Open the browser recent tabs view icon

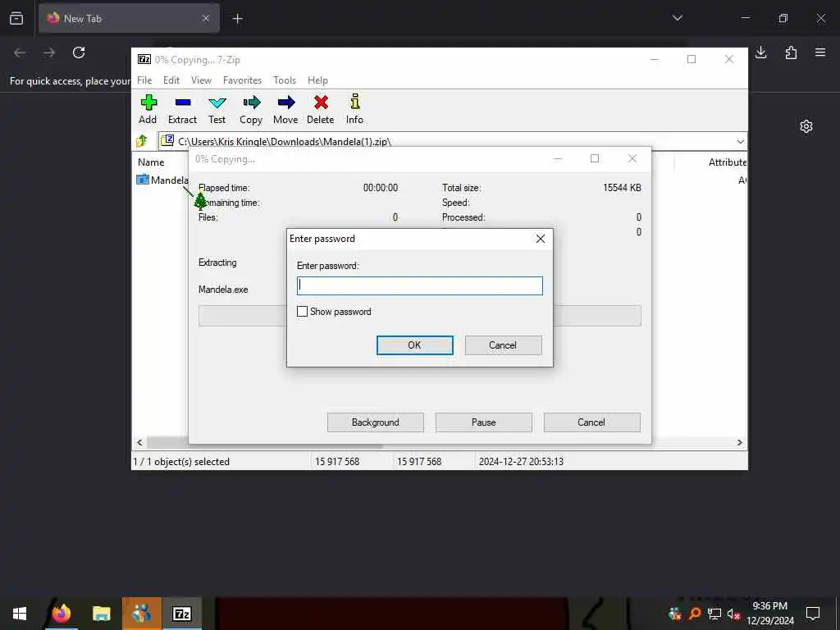coord(16,18)
